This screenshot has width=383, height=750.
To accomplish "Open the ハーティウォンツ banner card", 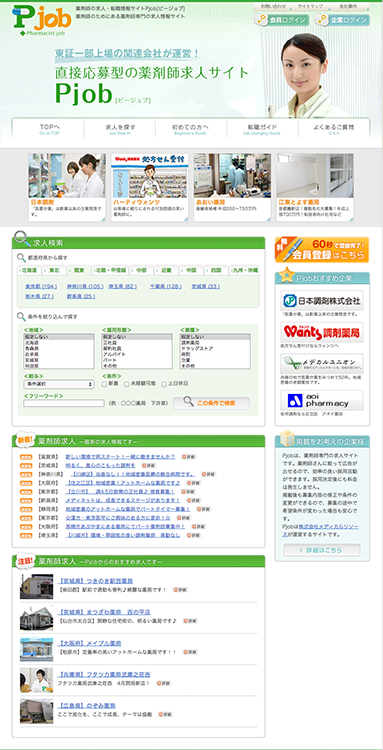I will 150,187.
